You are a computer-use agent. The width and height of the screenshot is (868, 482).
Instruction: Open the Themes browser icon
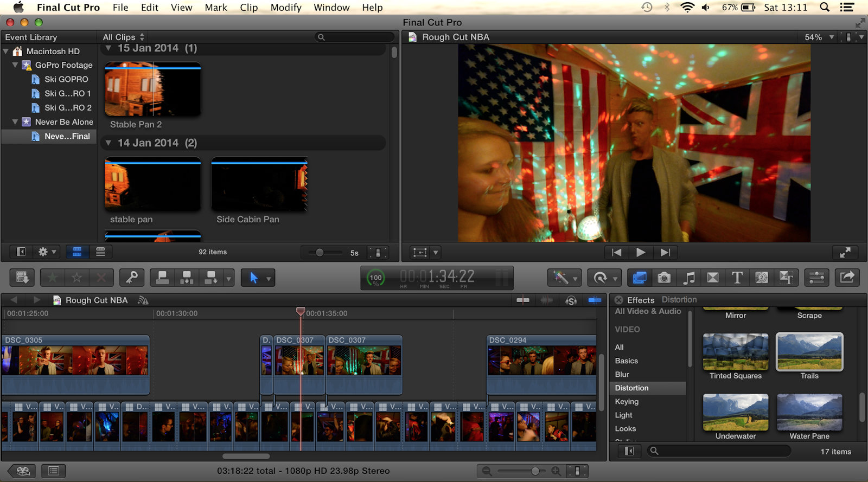tap(786, 278)
